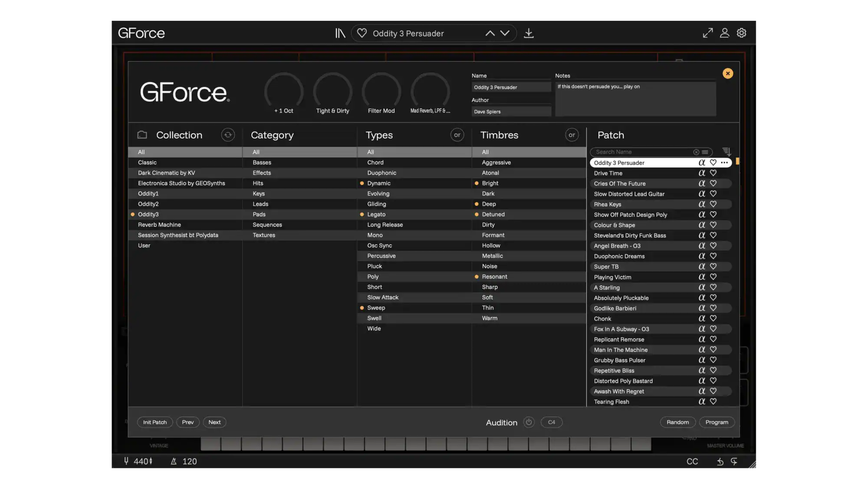Favorite the Drive Time patch
Image resolution: width=868 pixels, height=489 pixels.
tap(713, 173)
